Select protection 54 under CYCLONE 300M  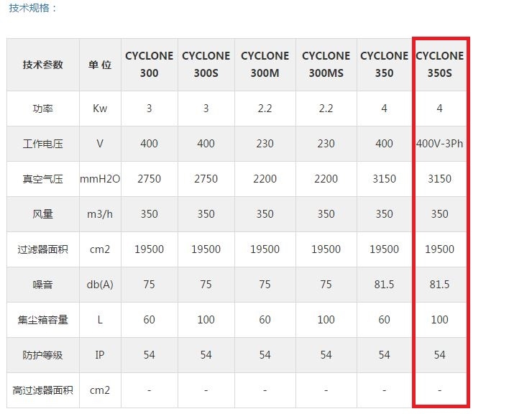[x=265, y=355]
